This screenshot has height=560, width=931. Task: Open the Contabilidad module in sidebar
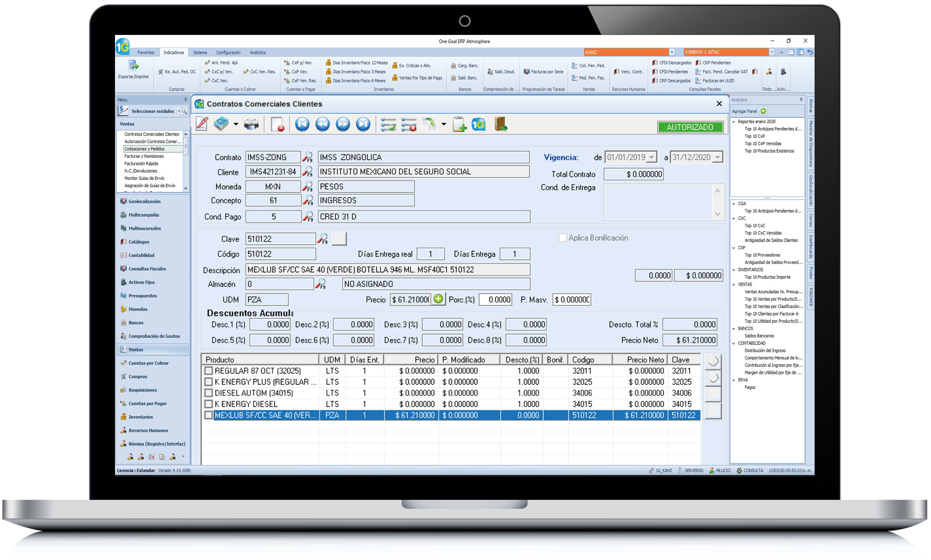pyautogui.click(x=142, y=256)
